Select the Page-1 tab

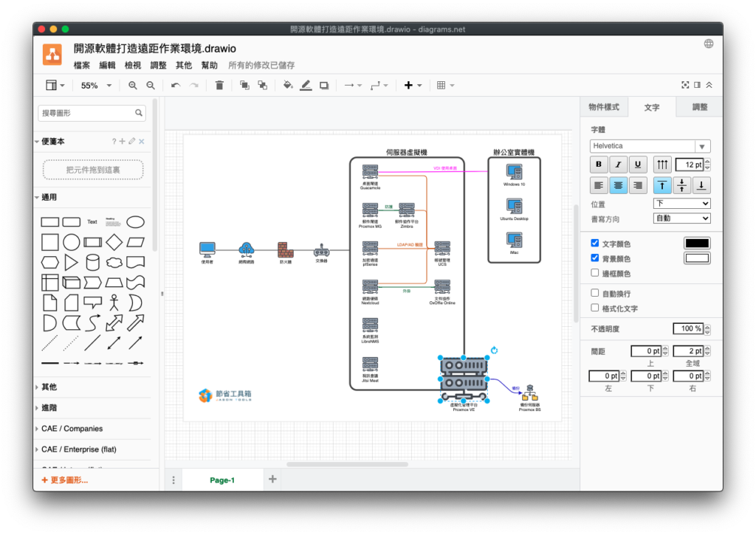(222, 480)
